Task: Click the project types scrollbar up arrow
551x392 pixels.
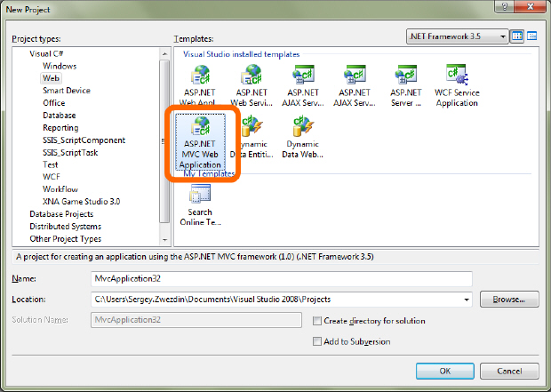Action: [x=164, y=54]
